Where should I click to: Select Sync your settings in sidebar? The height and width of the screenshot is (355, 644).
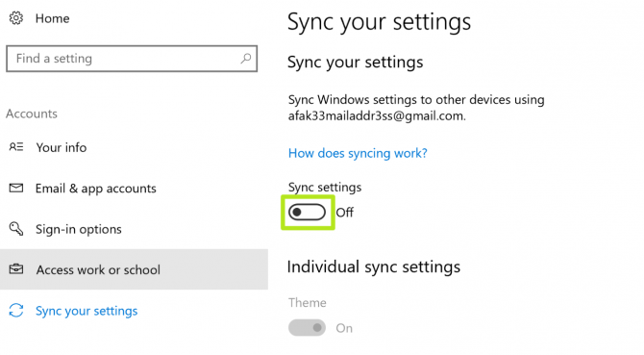[x=87, y=311]
